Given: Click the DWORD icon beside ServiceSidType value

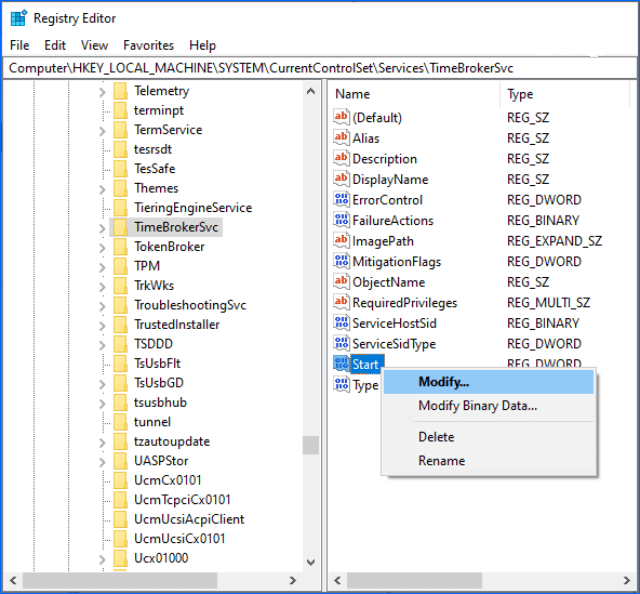Looking at the screenshot, I should (341, 343).
